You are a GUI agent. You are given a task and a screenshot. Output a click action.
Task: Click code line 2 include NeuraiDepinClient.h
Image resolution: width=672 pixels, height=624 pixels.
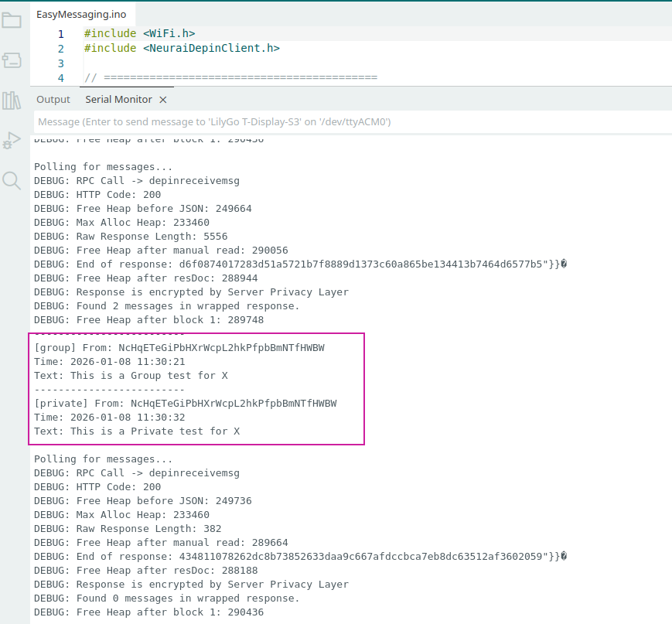(x=182, y=48)
